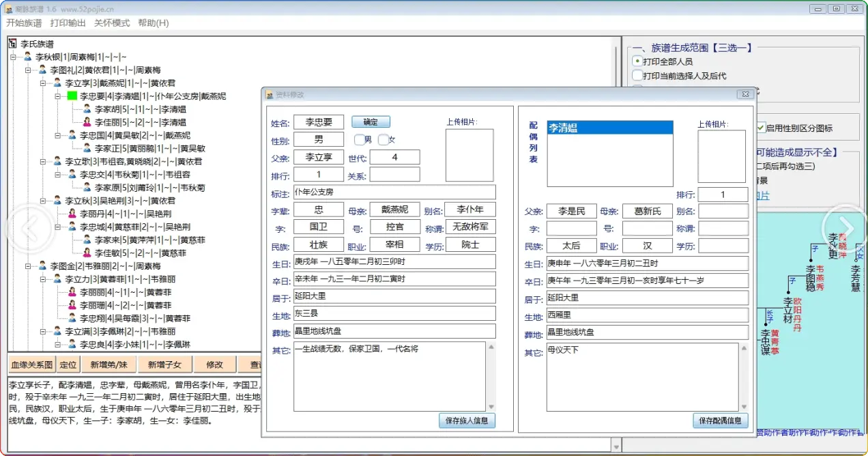
Task: Collapse the 李图礼 tree node
Action: [28, 70]
